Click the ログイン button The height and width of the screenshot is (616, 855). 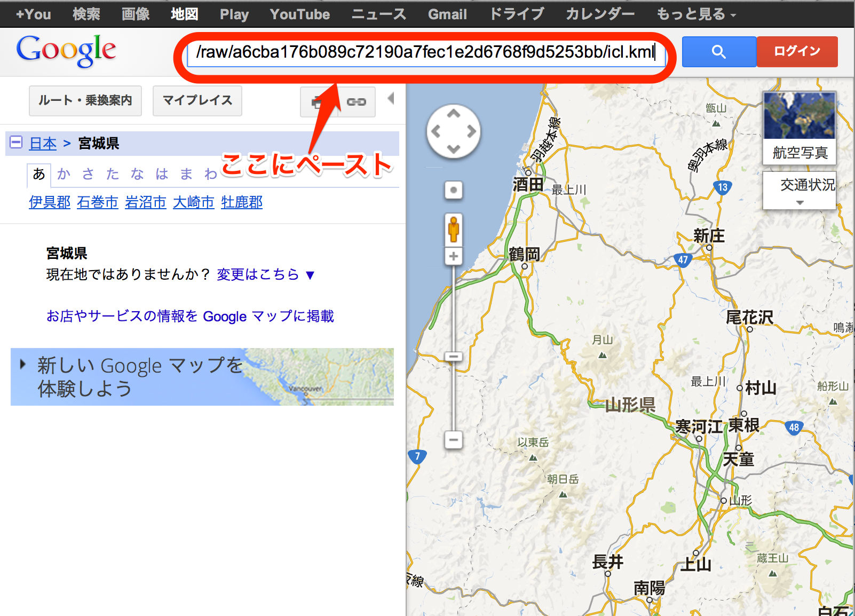[x=797, y=52]
